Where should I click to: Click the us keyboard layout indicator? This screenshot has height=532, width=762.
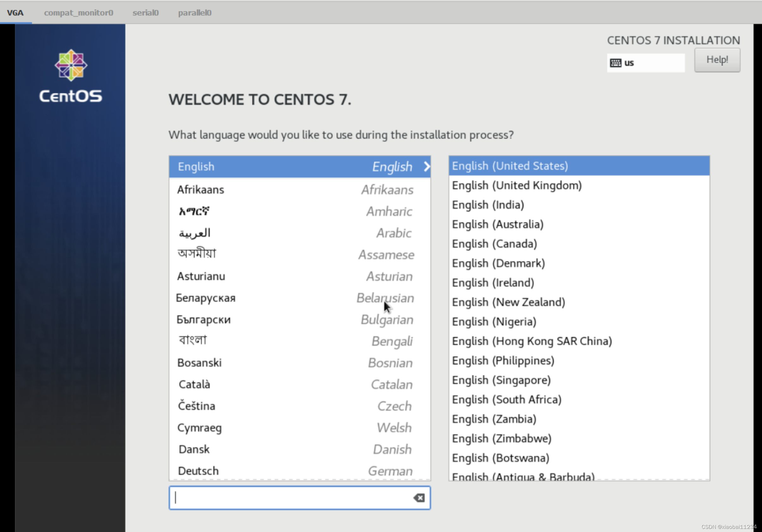point(646,63)
